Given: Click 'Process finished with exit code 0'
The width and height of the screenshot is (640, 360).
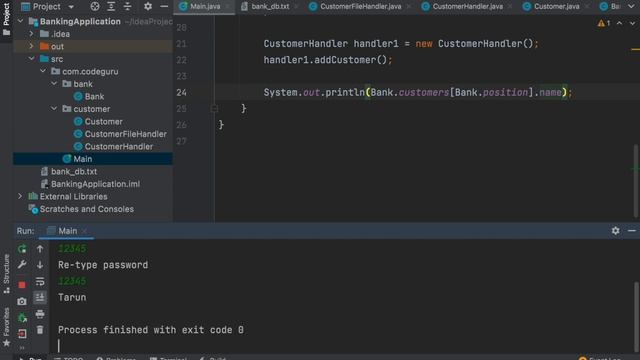Looking at the screenshot, I should pyautogui.click(x=151, y=330).
